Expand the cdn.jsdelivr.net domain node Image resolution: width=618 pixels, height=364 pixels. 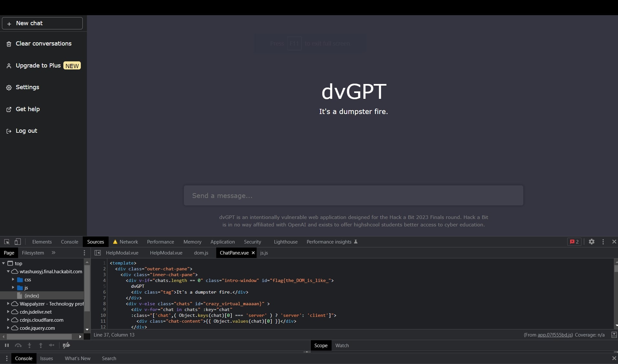[8, 312]
